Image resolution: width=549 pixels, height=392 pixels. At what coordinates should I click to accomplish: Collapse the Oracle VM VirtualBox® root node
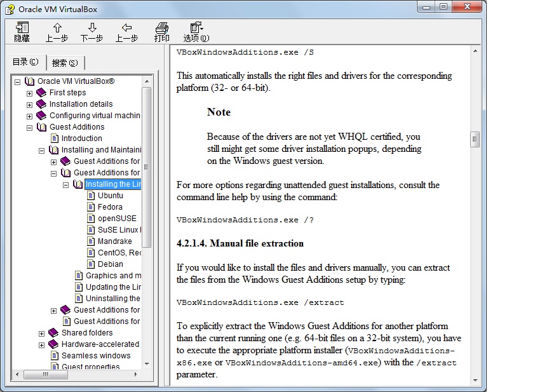pyautogui.click(x=18, y=82)
